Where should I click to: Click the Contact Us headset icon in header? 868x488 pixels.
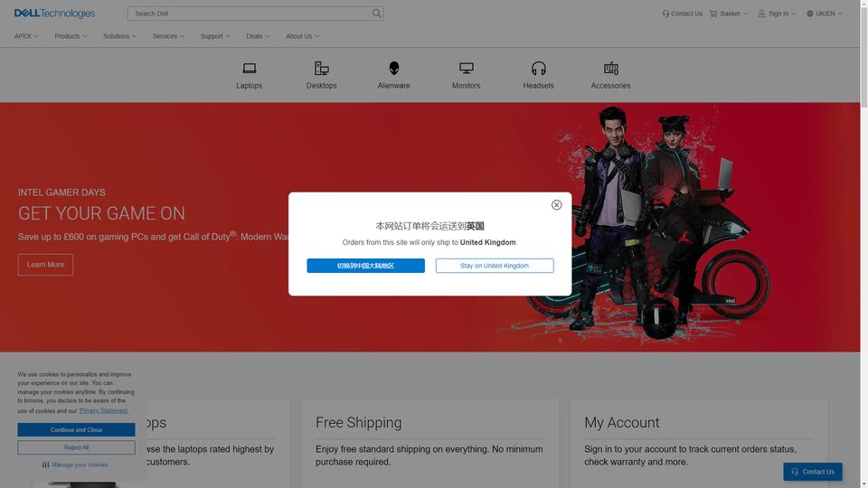(665, 14)
